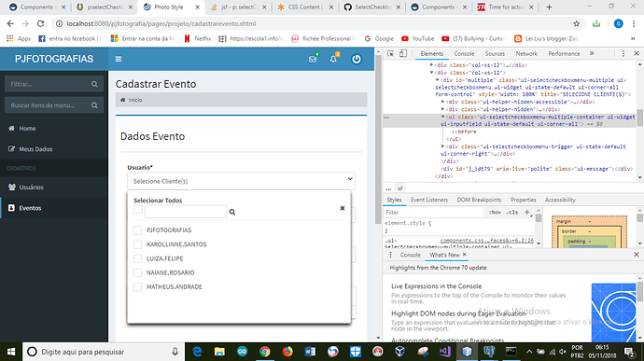The height and width of the screenshot is (361, 644).
Task: Open the notifications bell icon
Action: (333, 59)
